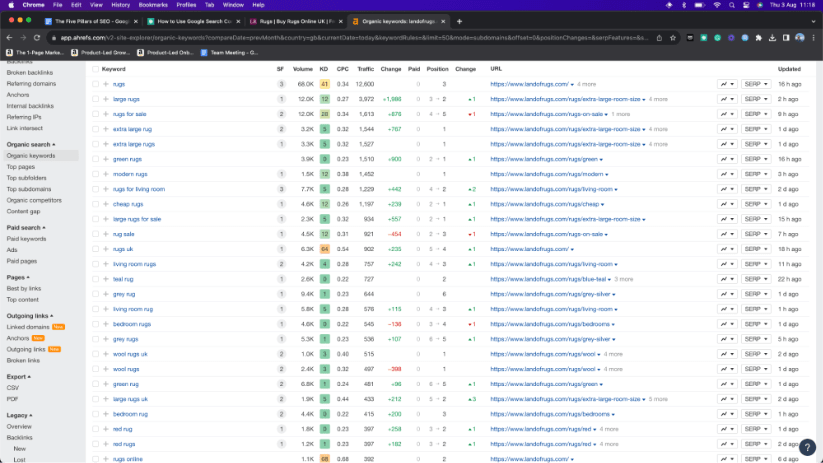The height and width of the screenshot is (463, 823).
Task: Expand 'modern rugs' row with plus icon
Action: point(106,174)
